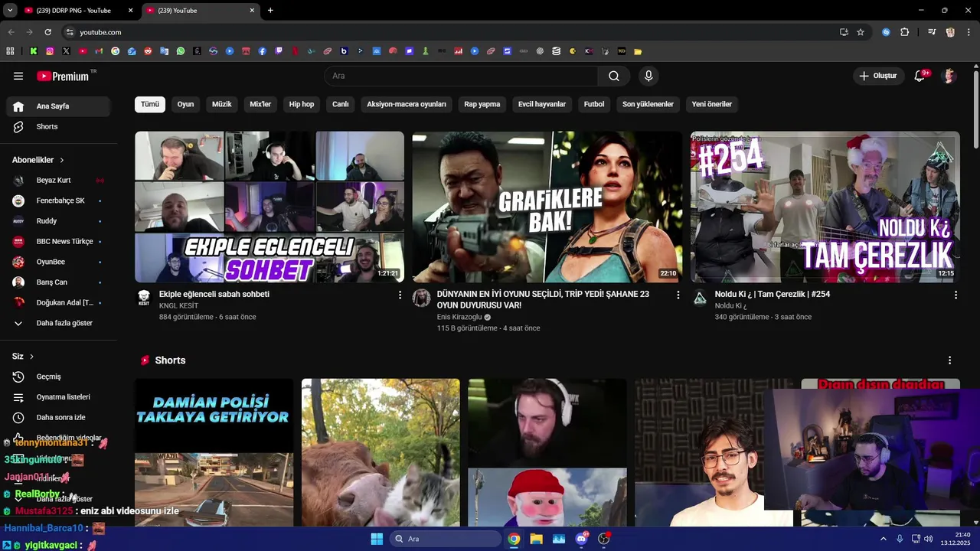Image resolution: width=980 pixels, height=551 pixels.
Task: Open the notifications bell
Action: point(920,76)
